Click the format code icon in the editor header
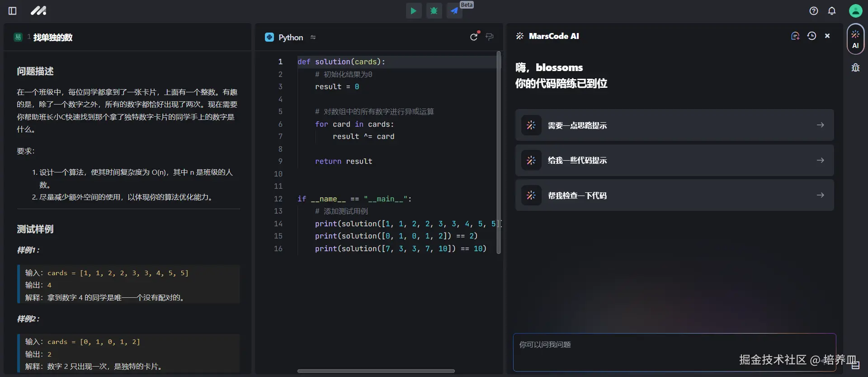Viewport: 868px width, 377px height. point(490,37)
